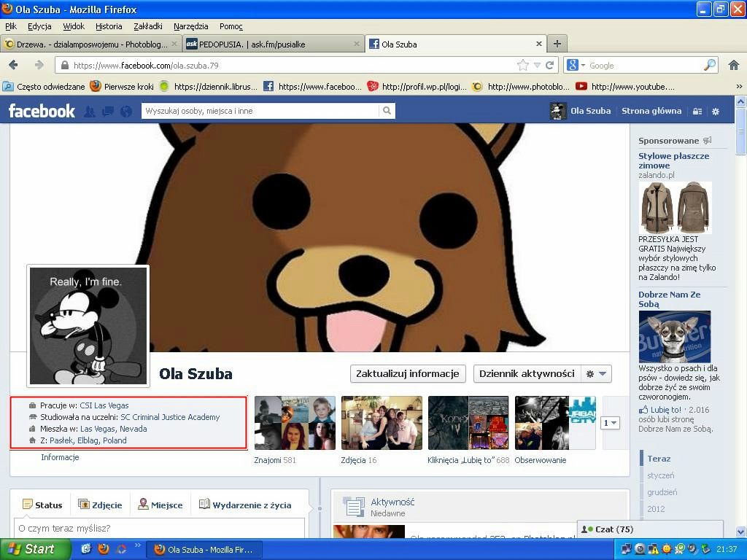747x560 pixels.
Task: Open the Facebook account settings gear icon
Action: click(x=716, y=112)
